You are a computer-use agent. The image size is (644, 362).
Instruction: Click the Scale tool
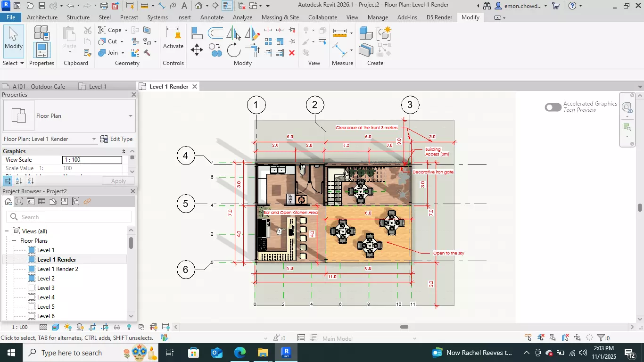pos(280,41)
